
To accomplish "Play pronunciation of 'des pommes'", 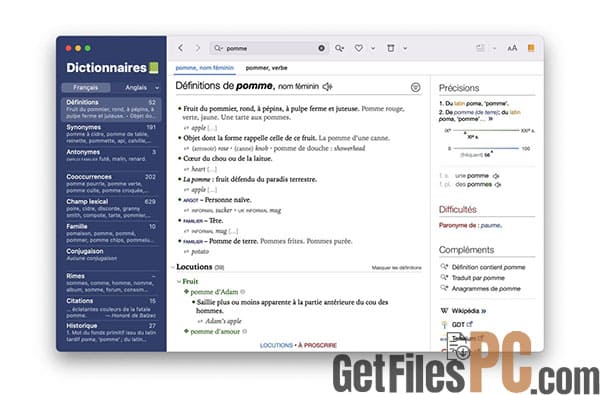I will (x=498, y=184).
